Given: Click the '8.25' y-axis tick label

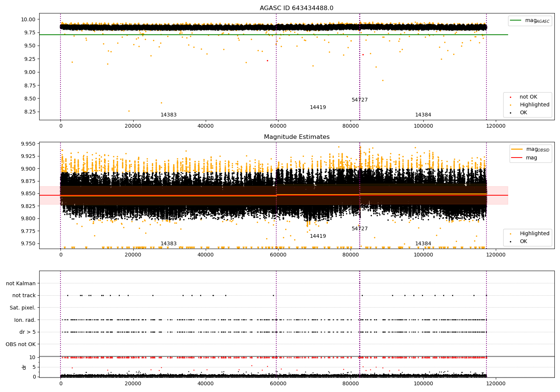Looking at the screenshot, I should point(30,112).
